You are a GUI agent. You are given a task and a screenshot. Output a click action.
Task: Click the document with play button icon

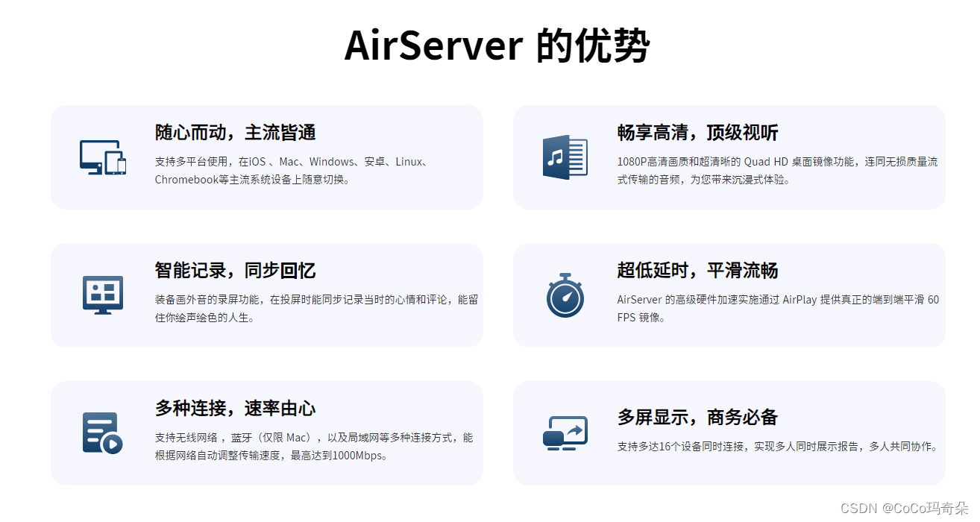(x=103, y=433)
